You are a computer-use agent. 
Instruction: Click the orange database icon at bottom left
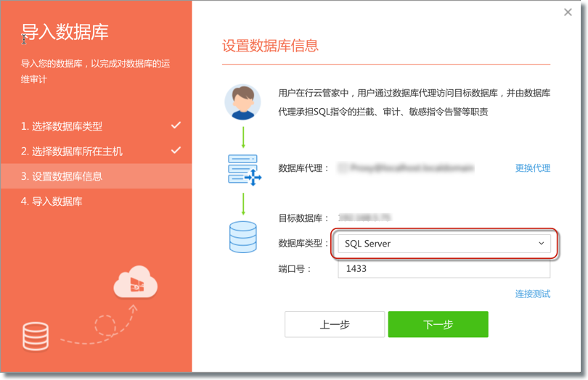point(36,336)
